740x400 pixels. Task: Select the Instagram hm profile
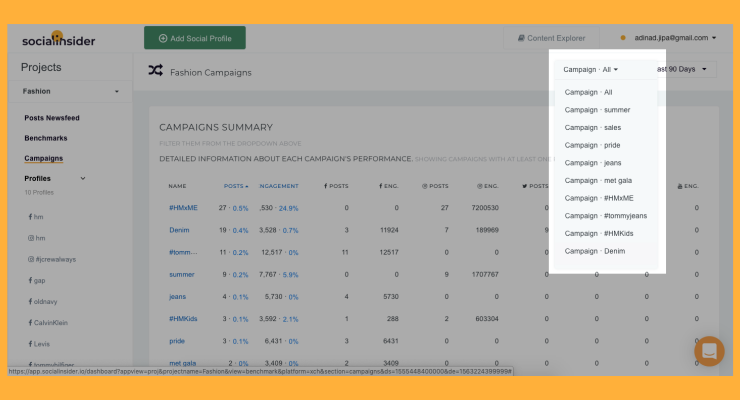36,238
